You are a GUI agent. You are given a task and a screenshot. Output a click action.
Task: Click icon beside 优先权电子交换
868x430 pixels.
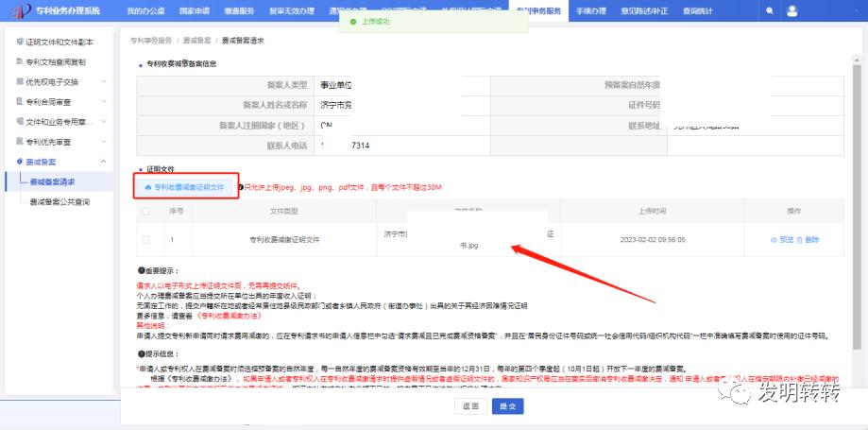coord(20,82)
